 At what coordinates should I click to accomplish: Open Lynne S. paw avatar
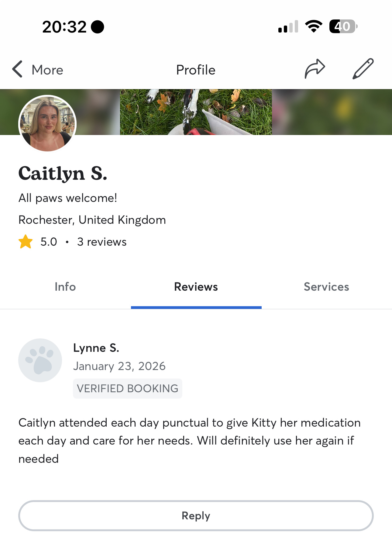pyautogui.click(x=40, y=360)
